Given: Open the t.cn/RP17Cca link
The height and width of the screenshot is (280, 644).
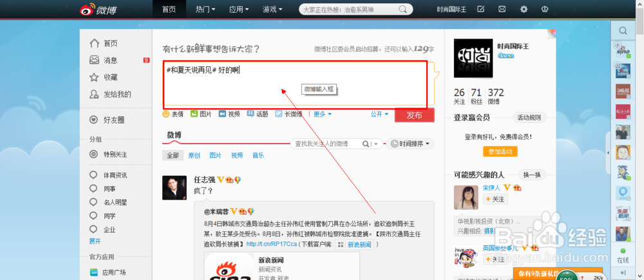Looking at the screenshot, I should (271, 245).
